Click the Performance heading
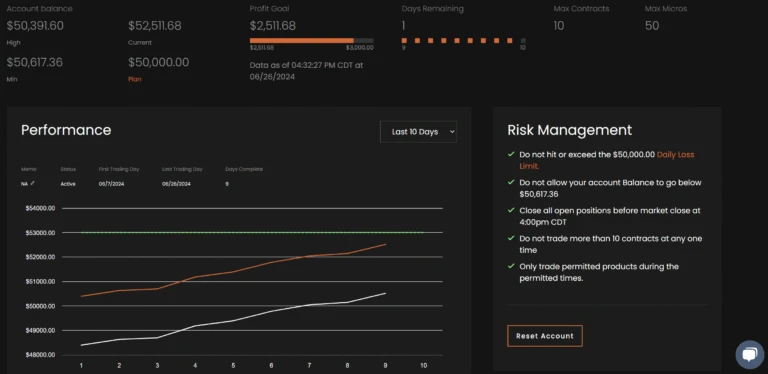The image size is (768, 374). click(66, 130)
